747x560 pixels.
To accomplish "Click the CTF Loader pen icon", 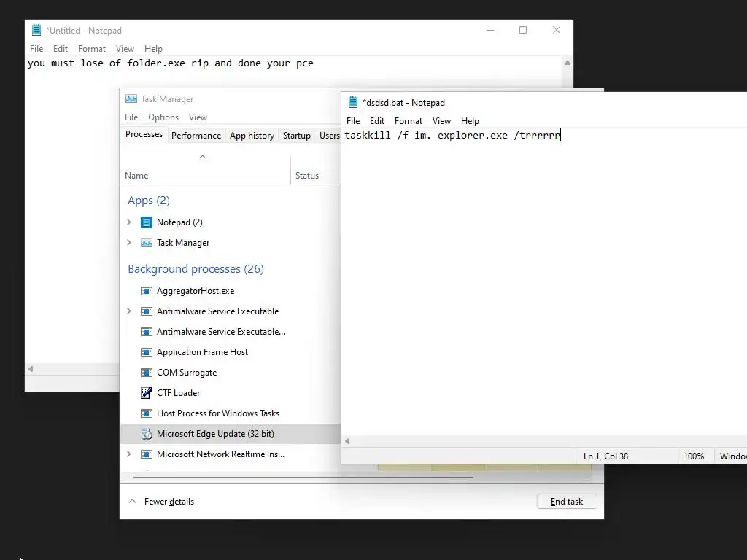I will coord(146,393).
